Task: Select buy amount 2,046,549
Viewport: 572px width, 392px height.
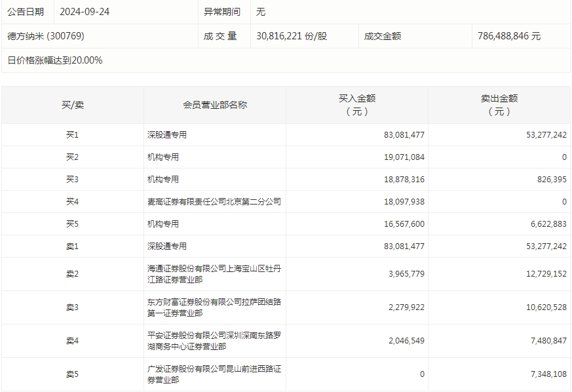Action: (406, 341)
